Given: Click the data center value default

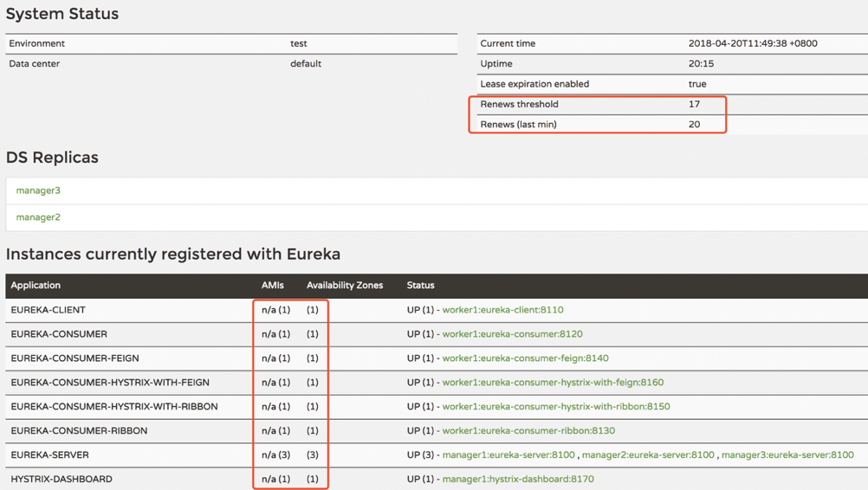Looking at the screenshot, I should click(306, 63).
